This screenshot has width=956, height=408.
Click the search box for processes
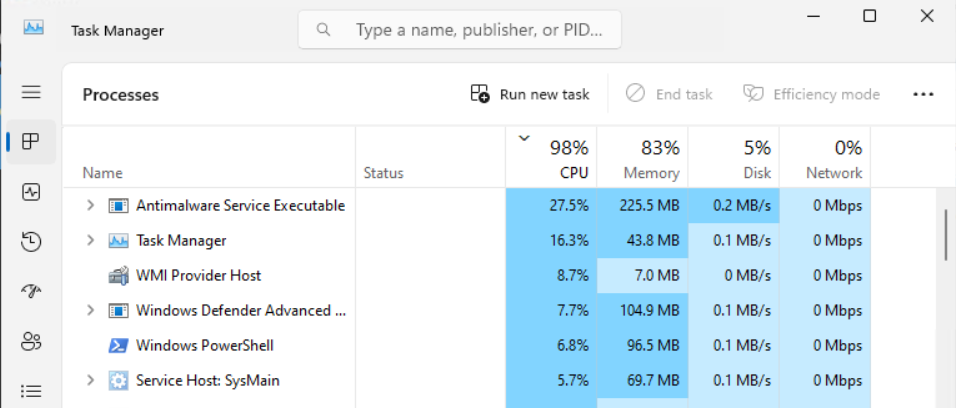[460, 30]
